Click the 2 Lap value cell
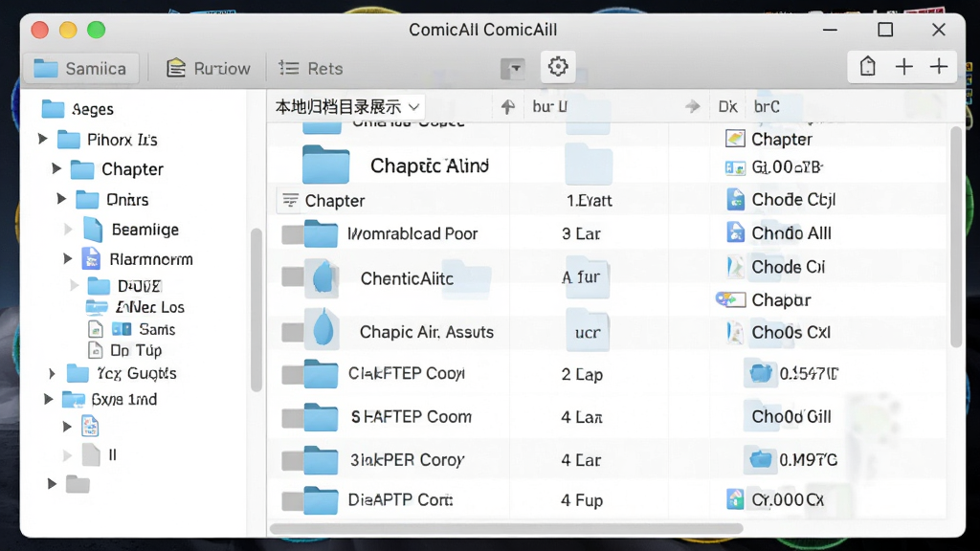The height and width of the screenshot is (551, 980). click(582, 375)
